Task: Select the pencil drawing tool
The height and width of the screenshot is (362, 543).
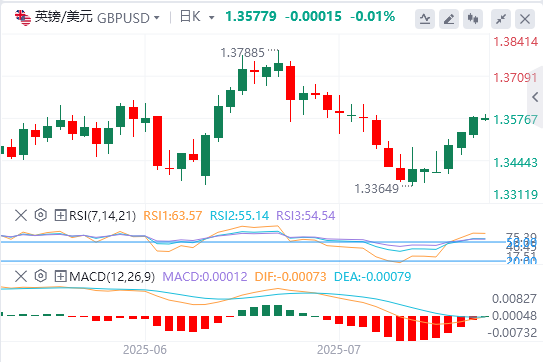Action: [449, 19]
